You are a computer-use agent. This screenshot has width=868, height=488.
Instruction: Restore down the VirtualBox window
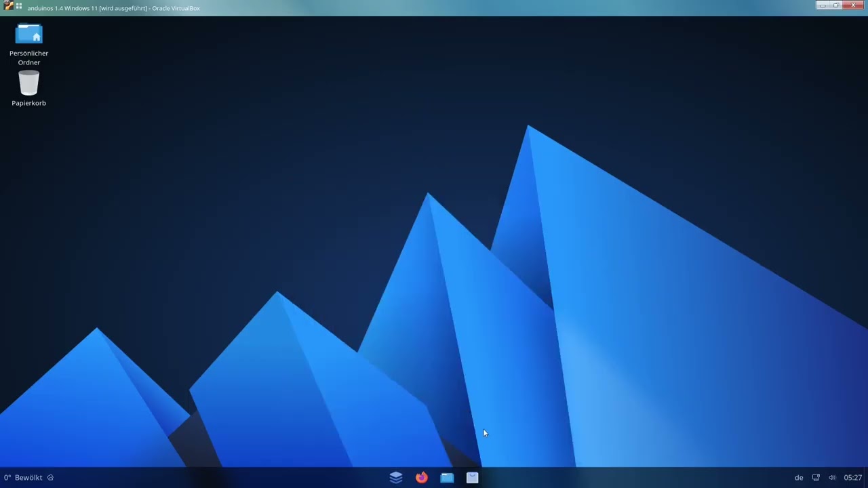836,5
